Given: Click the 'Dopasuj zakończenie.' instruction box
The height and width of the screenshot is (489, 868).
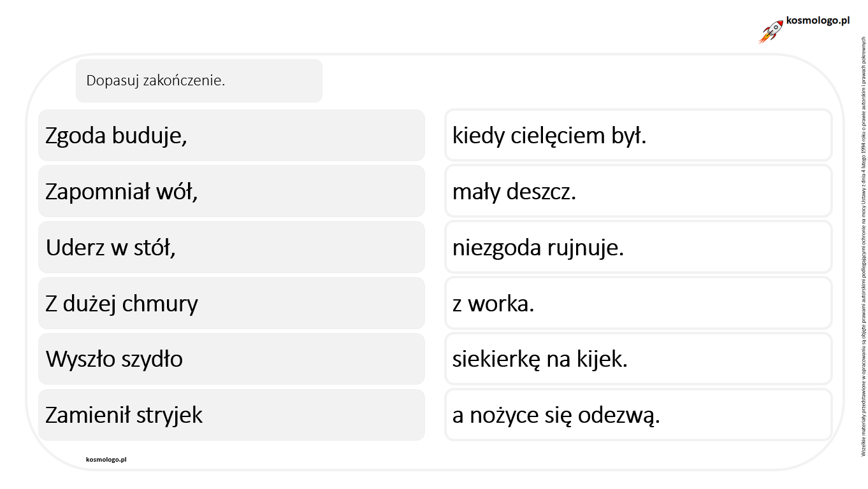Looking at the screenshot, I should click(x=199, y=81).
